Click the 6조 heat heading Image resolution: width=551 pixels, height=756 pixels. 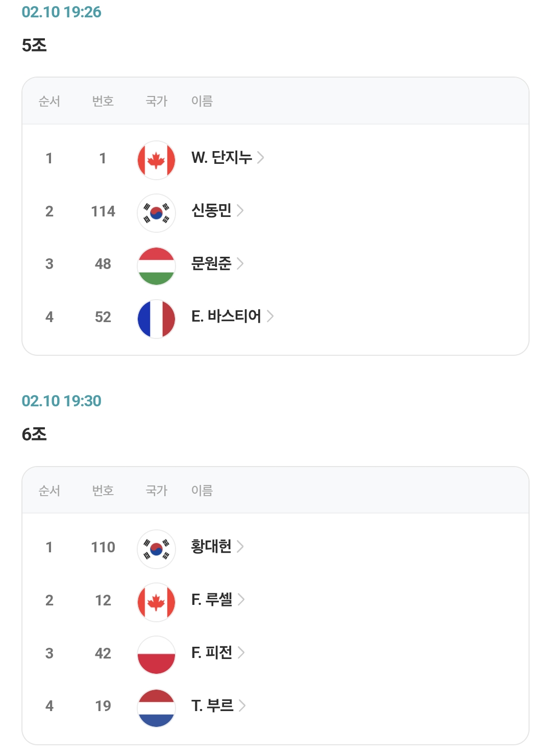34,434
